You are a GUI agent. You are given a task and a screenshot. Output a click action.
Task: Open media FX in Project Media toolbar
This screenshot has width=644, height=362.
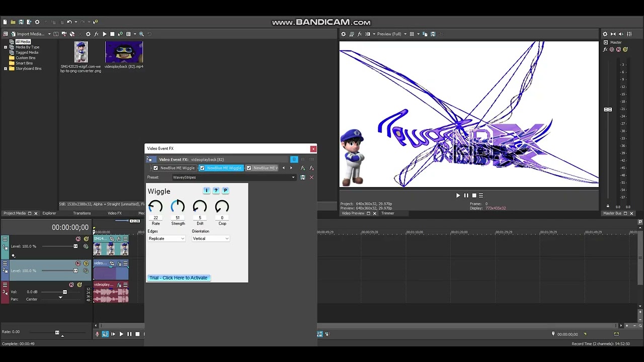[96, 34]
